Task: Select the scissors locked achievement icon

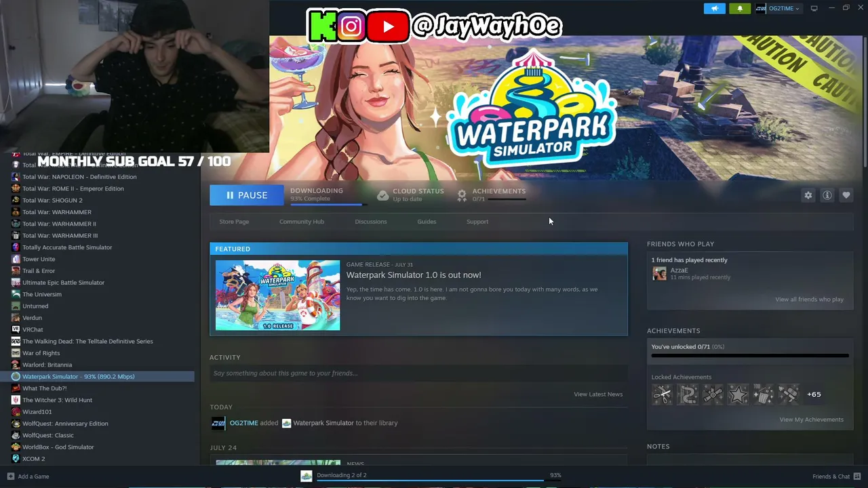Action: tap(662, 394)
